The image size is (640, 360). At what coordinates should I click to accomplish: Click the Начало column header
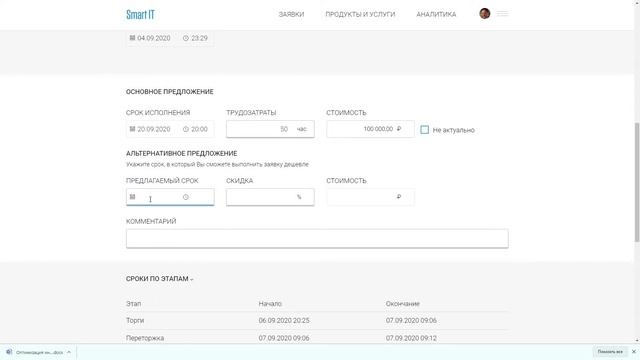point(270,304)
